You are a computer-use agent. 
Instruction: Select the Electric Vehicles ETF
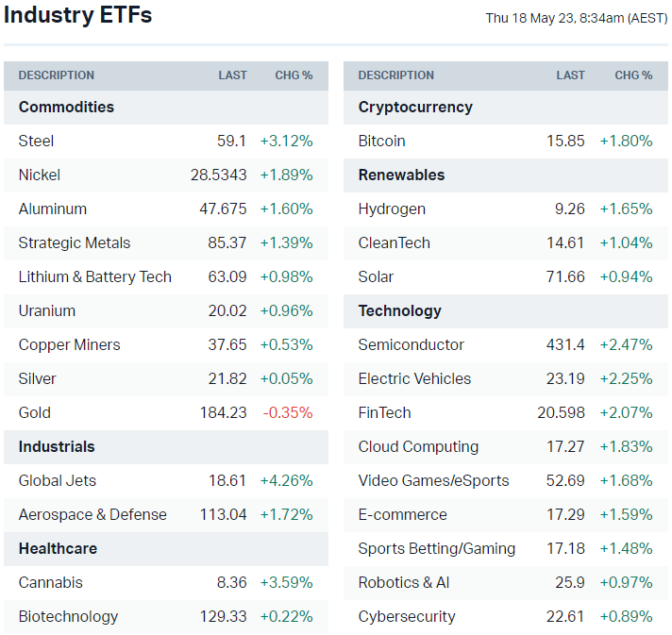[x=415, y=378]
